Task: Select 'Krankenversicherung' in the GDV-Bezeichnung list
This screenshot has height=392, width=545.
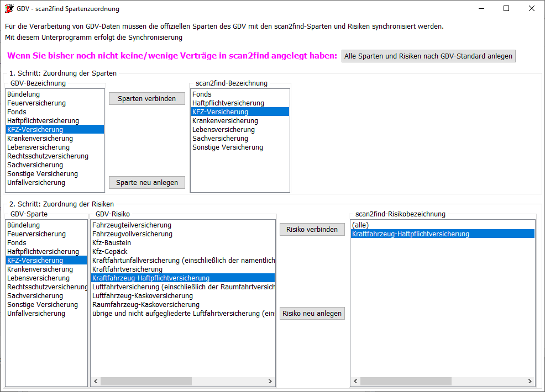Action: (x=55, y=139)
